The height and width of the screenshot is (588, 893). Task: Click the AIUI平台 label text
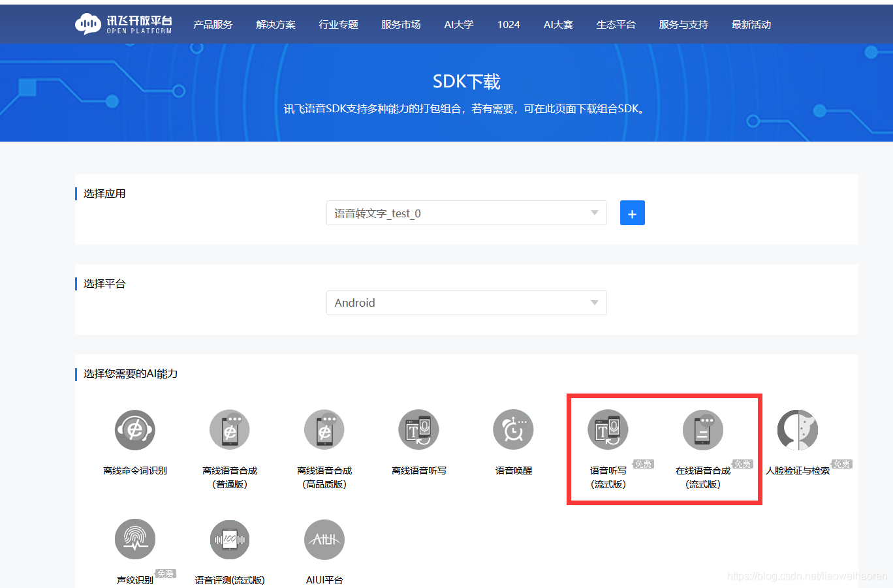(324, 580)
